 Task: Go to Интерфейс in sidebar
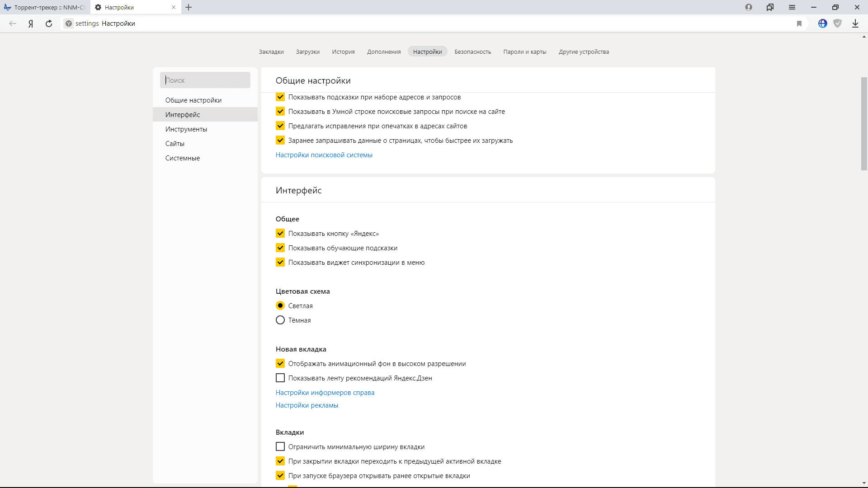point(205,114)
